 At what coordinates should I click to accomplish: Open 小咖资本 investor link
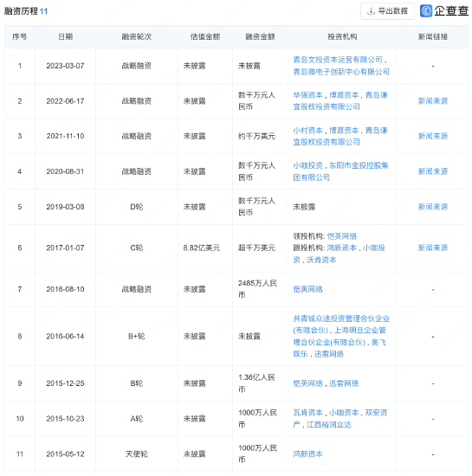click(x=344, y=413)
